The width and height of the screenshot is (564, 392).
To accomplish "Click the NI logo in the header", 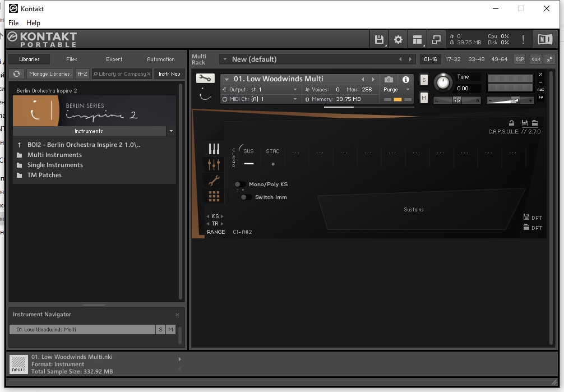I will pos(545,39).
